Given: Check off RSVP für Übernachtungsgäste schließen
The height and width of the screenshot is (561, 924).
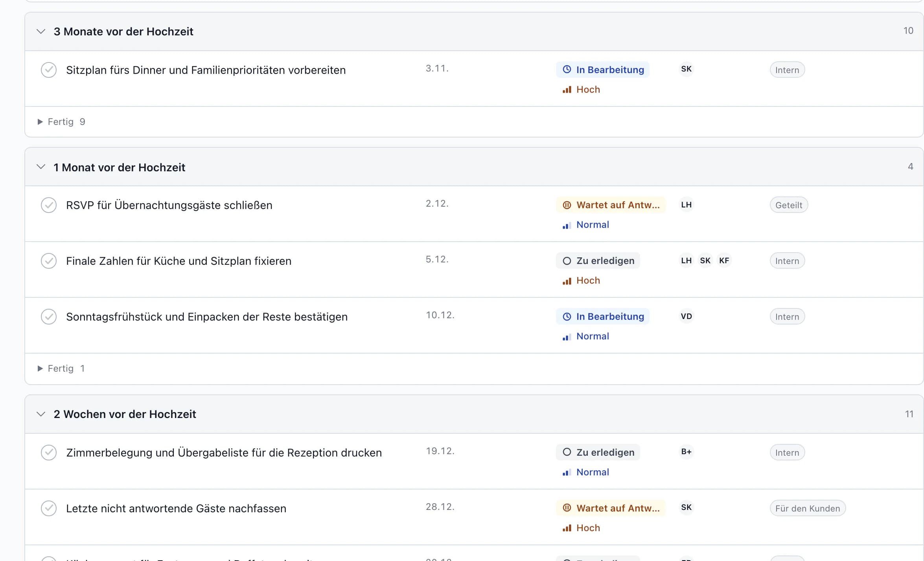Looking at the screenshot, I should pyautogui.click(x=49, y=205).
